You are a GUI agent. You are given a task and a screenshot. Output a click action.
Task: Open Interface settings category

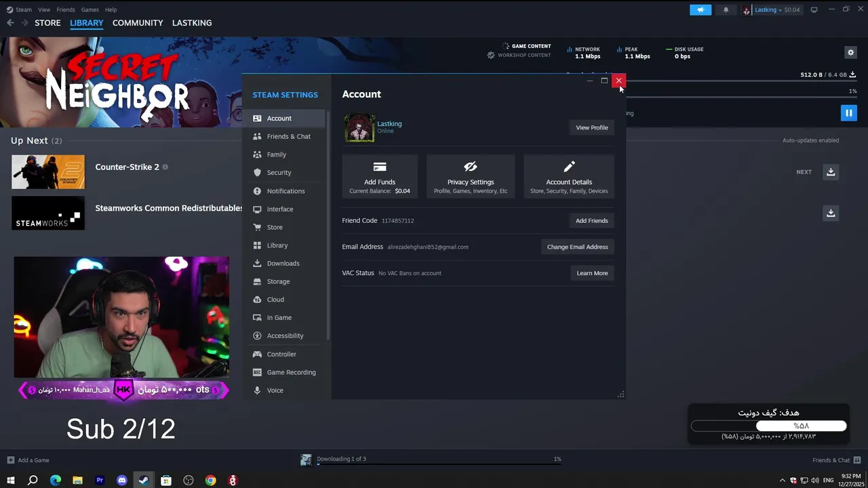coord(285,209)
